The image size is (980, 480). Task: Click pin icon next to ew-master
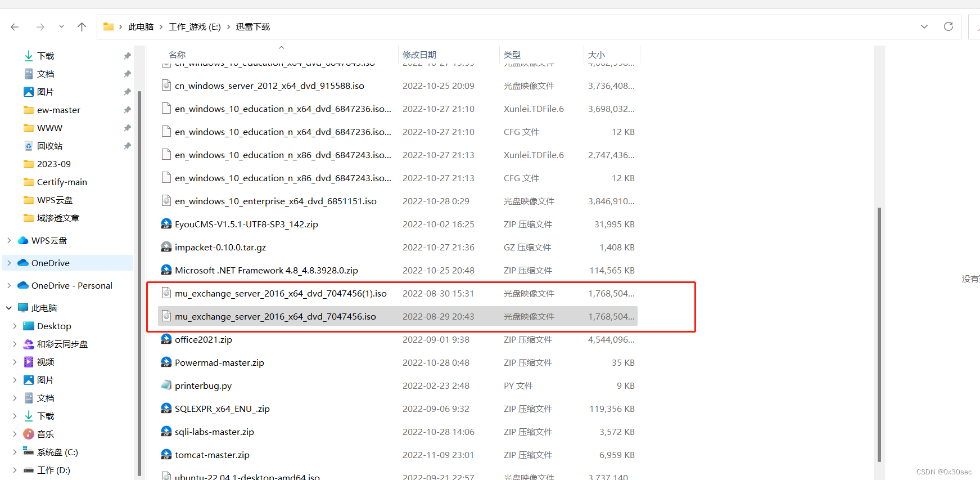click(x=127, y=110)
